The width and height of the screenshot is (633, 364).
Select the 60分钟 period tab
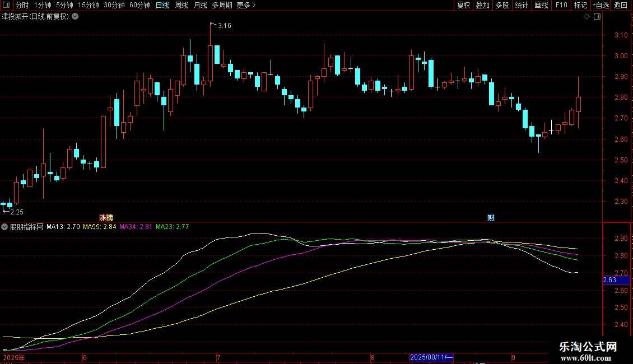click(x=140, y=5)
